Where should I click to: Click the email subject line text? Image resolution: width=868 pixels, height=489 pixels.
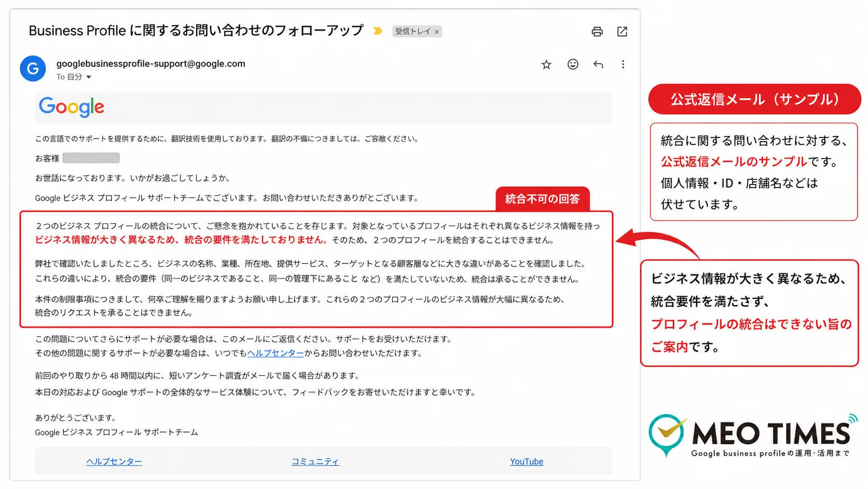pos(196,31)
